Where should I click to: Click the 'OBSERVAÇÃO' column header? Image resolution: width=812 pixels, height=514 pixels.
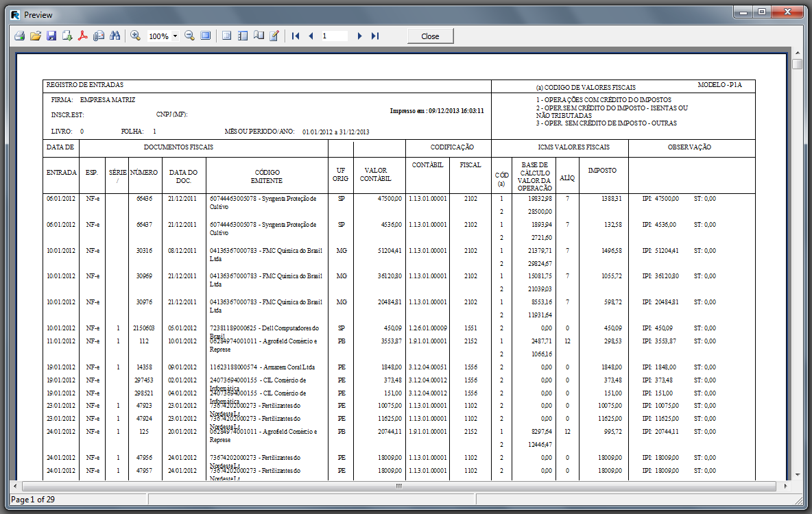tap(689, 147)
